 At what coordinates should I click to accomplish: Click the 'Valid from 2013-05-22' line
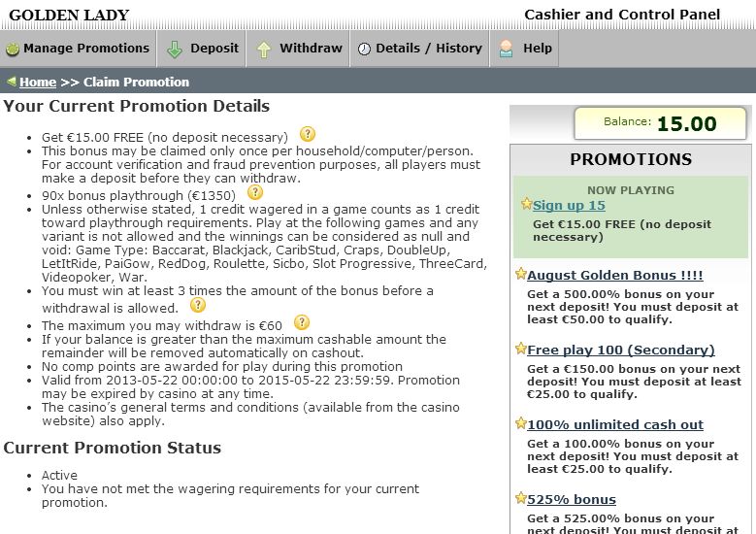point(250,386)
